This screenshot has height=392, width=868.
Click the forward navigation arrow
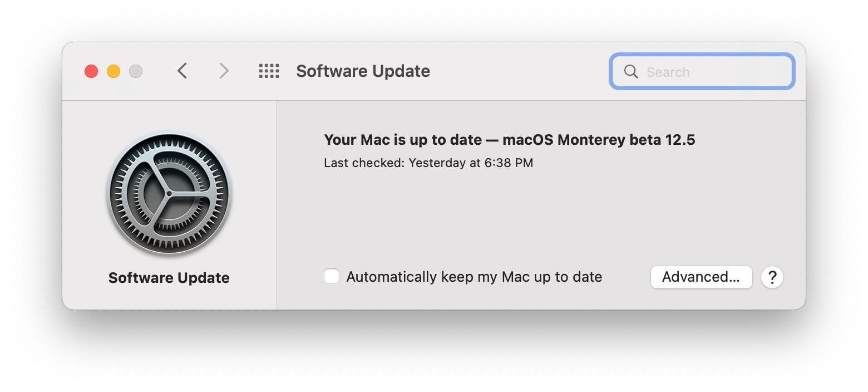click(x=223, y=71)
